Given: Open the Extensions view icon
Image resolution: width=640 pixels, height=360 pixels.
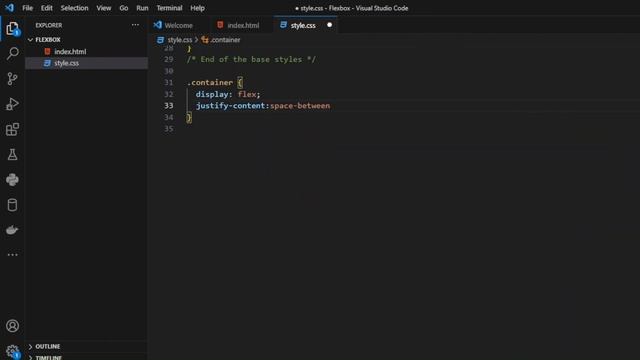Looking at the screenshot, I should point(12,129).
